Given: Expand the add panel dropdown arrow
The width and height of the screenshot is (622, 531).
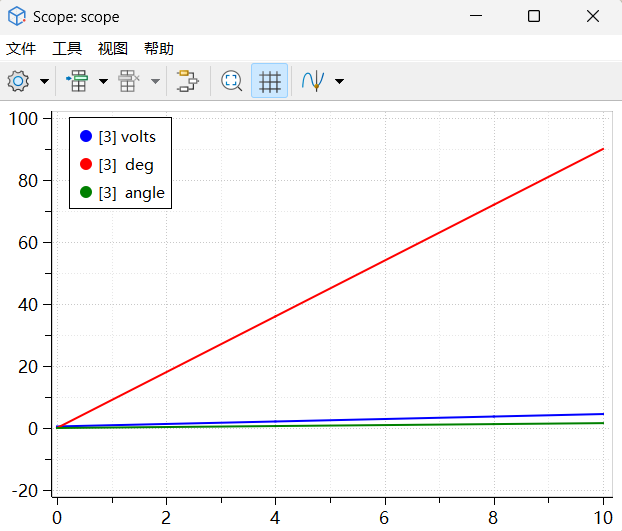Looking at the screenshot, I should [103, 81].
